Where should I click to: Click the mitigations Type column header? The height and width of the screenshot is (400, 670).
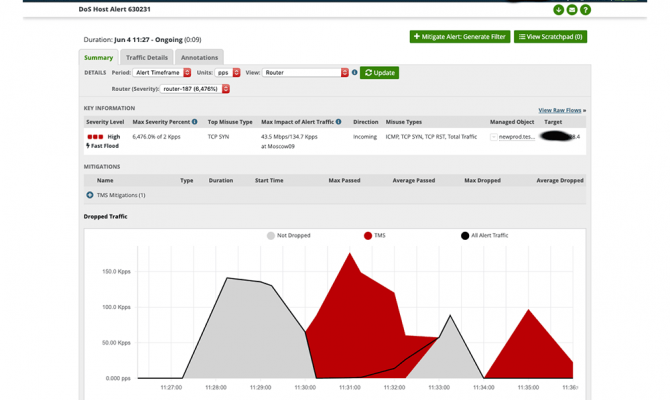pos(186,180)
